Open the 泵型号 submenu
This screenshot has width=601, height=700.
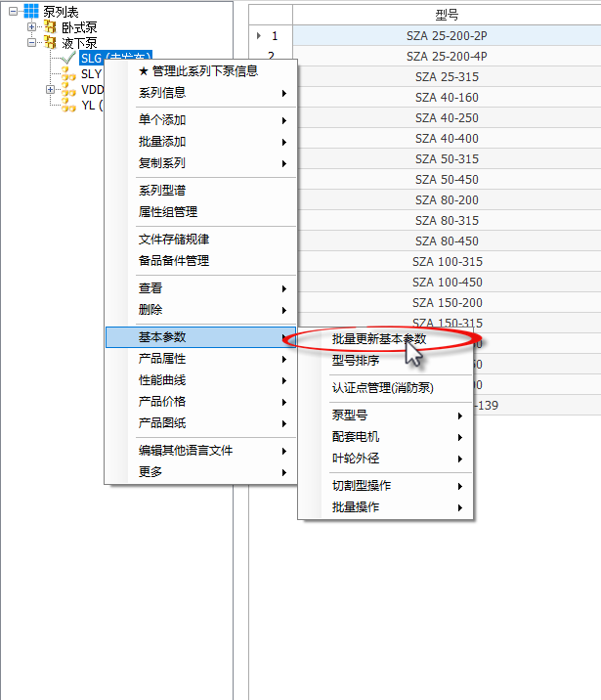click(x=385, y=416)
